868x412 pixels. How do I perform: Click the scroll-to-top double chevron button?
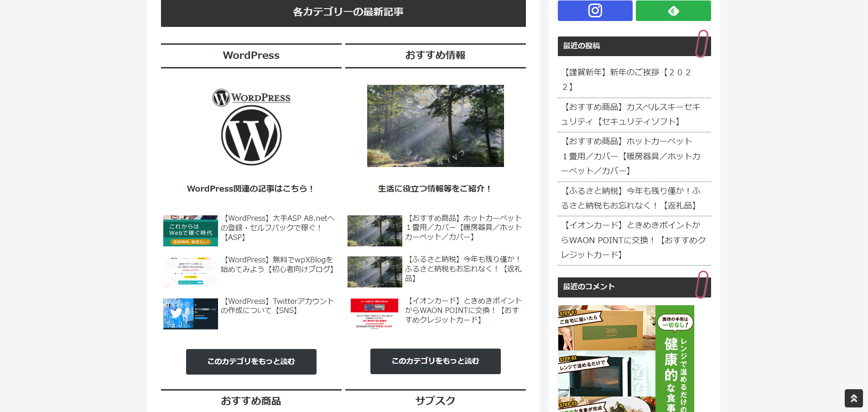[x=853, y=398]
